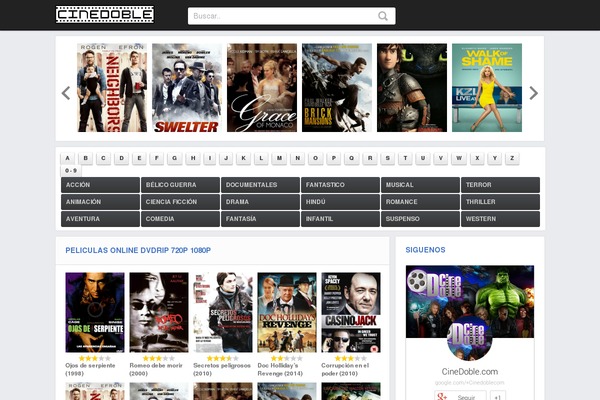Click the Romeo debe morir (2000) title
Screen dimensions: 600x400
coord(156,369)
